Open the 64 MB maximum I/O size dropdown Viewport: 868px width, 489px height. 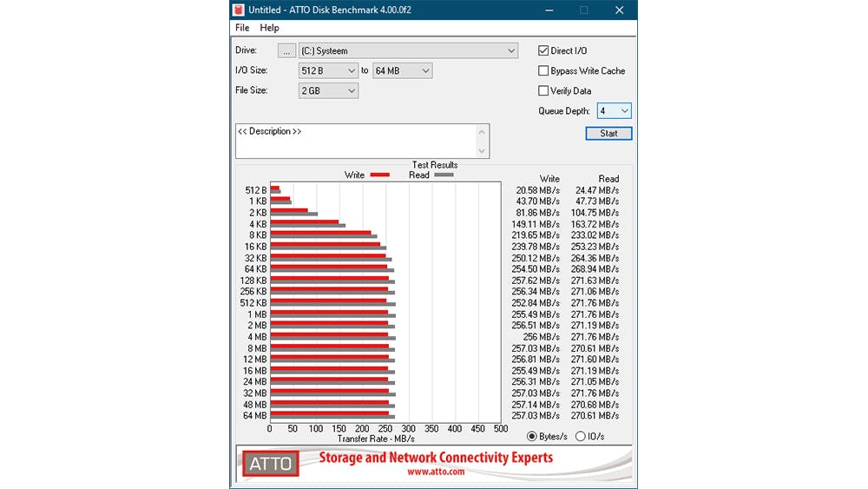(403, 71)
